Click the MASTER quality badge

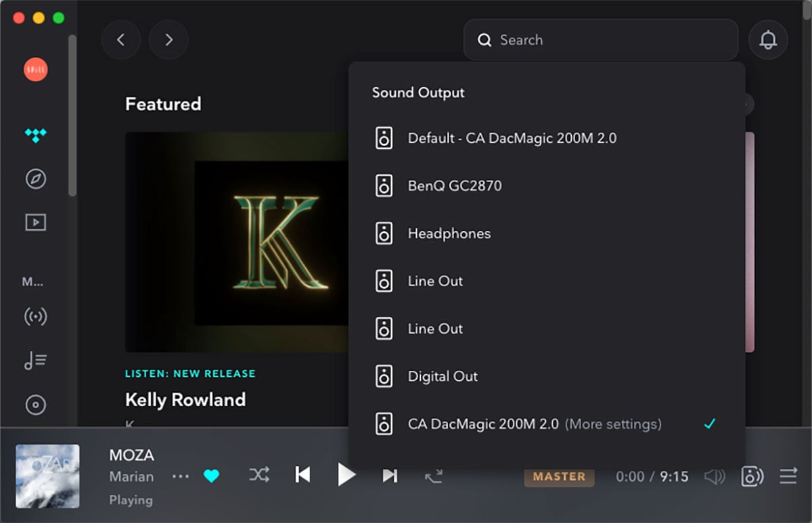click(559, 476)
